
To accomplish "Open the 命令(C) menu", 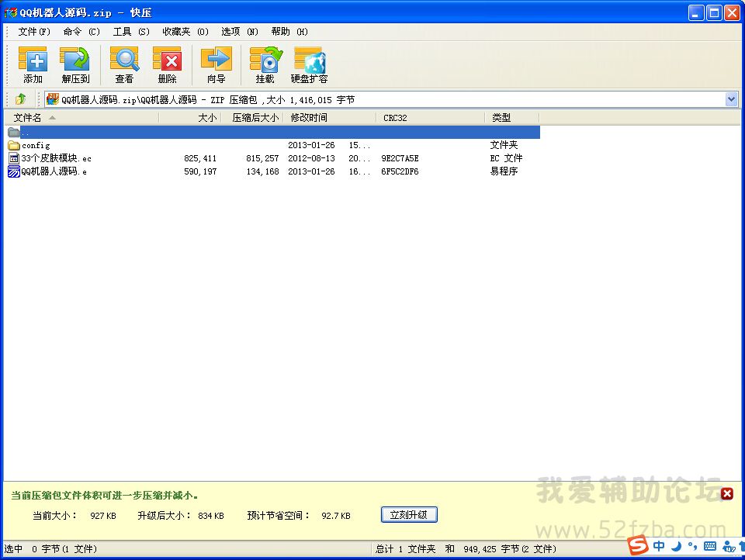I will pos(81,32).
